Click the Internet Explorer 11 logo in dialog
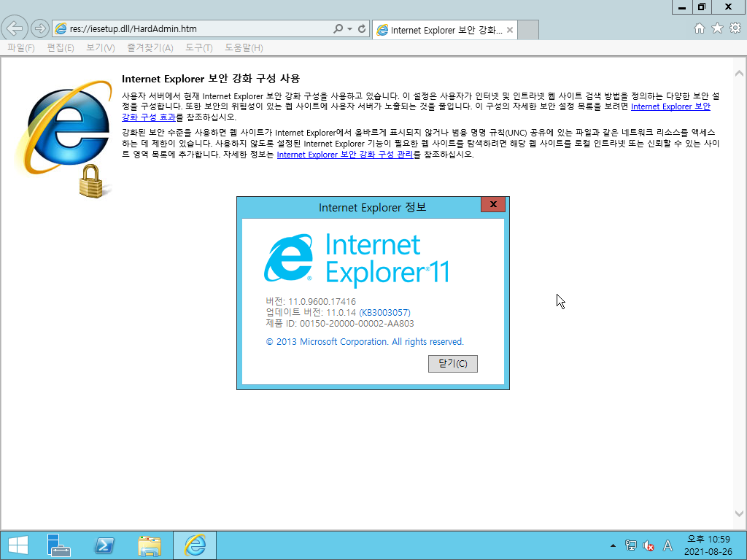Viewport: 747px width, 560px height. coord(356,260)
